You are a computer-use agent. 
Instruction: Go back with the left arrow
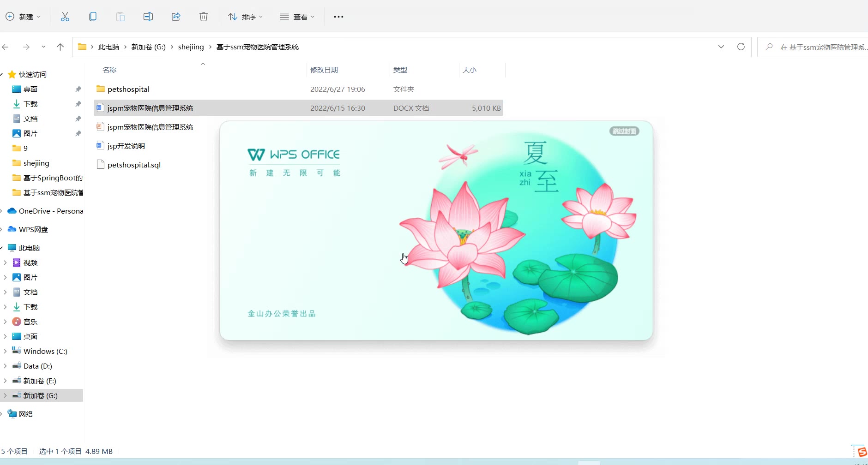[x=6, y=47]
